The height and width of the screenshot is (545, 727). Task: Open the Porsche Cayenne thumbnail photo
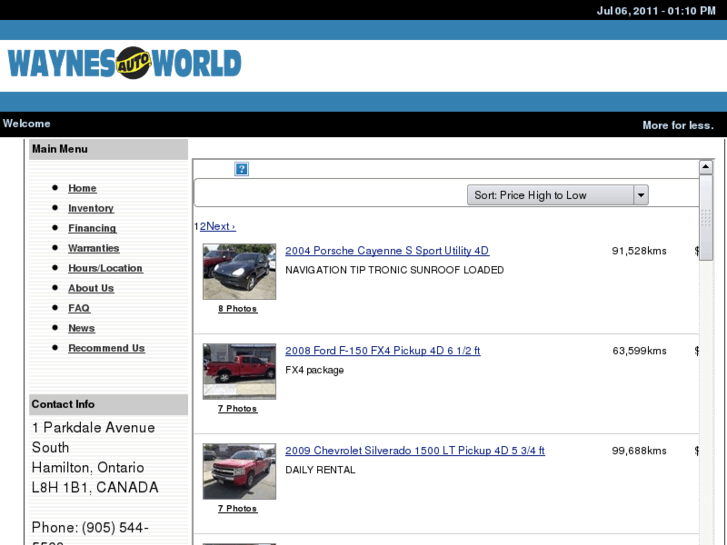pos(239,271)
